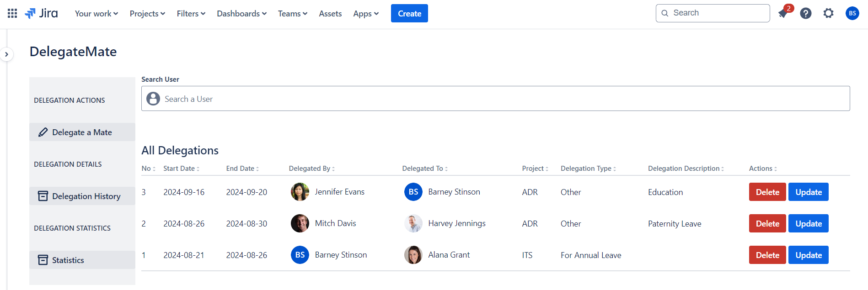
Task: Click the Jira logo
Action: coord(41,13)
